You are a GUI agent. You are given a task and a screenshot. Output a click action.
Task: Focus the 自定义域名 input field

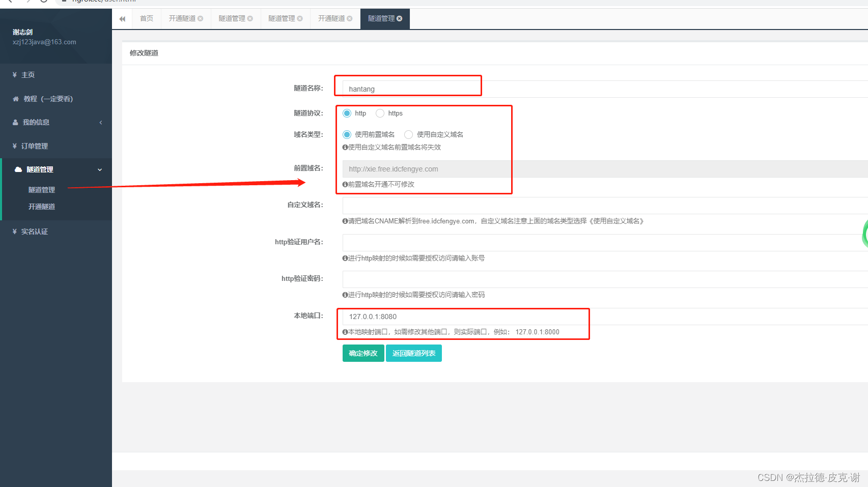(605, 206)
